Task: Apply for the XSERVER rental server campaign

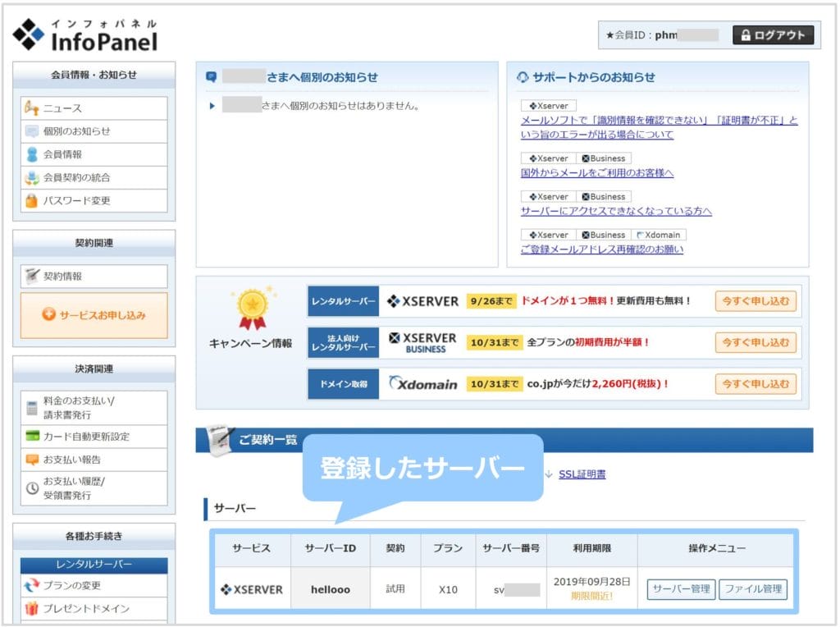Action: (756, 301)
